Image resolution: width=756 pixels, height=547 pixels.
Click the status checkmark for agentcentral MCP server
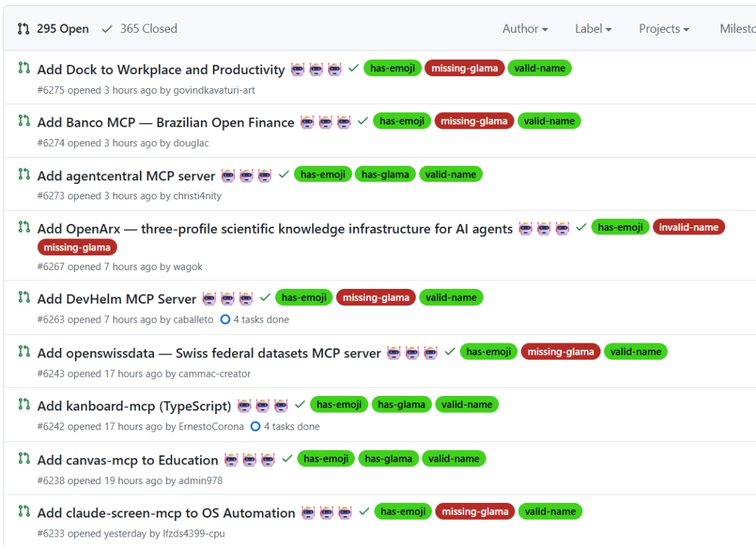coord(284,174)
